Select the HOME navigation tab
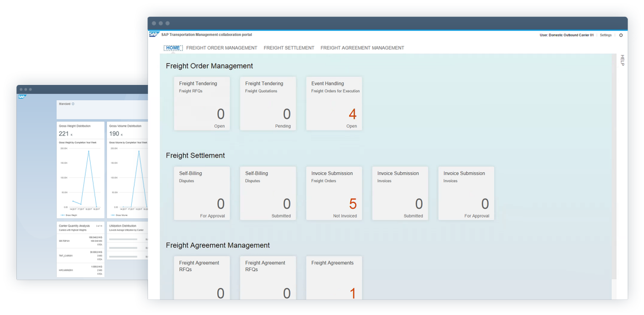The image size is (644, 315). pos(173,48)
